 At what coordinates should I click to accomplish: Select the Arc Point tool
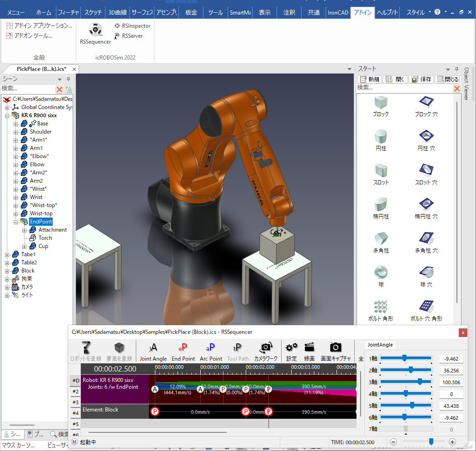click(211, 351)
